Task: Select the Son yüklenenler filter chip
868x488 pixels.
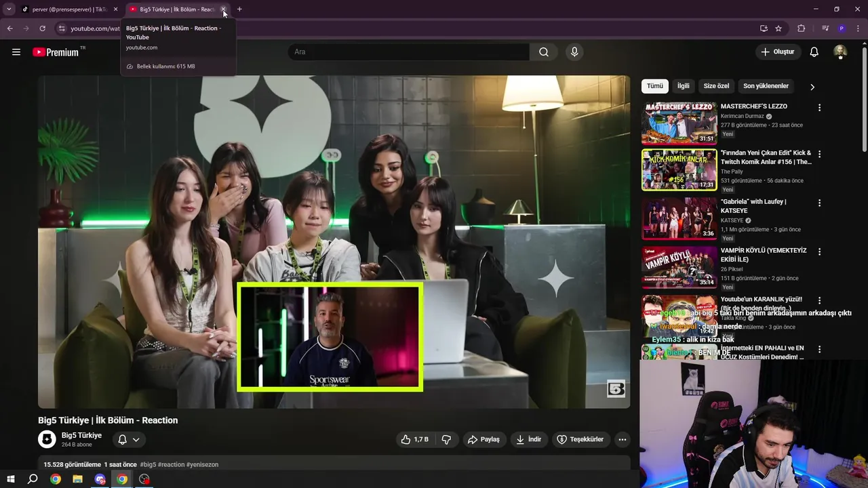Action: 766,86
